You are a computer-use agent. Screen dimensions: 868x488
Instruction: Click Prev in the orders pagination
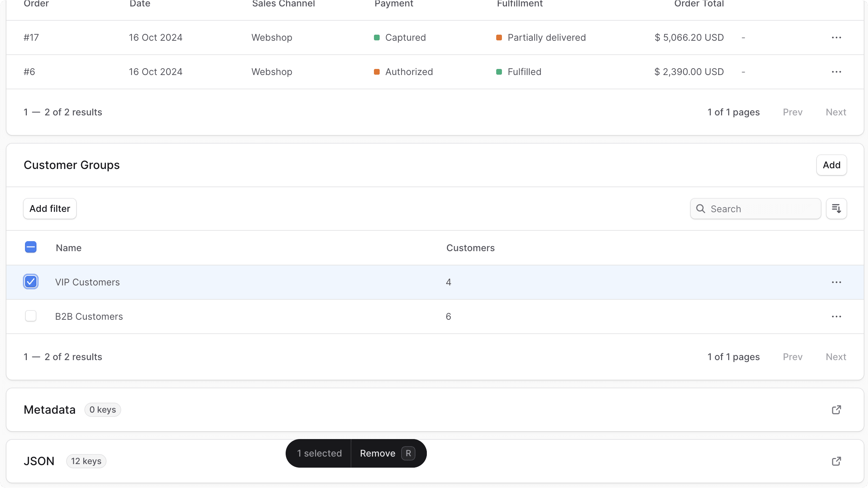coord(793,112)
